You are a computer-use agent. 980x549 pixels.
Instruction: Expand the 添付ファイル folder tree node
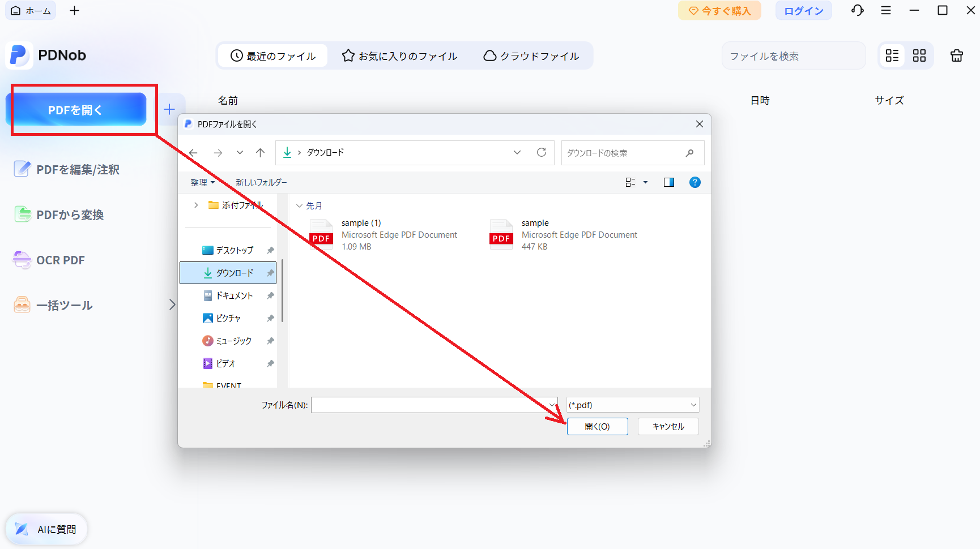[x=196, y=205]
